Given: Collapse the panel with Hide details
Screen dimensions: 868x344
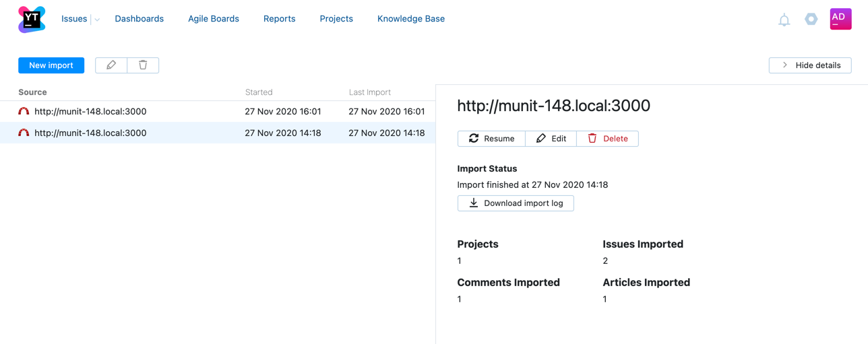Looking at the screenshot, I should [x=809, y=65].
